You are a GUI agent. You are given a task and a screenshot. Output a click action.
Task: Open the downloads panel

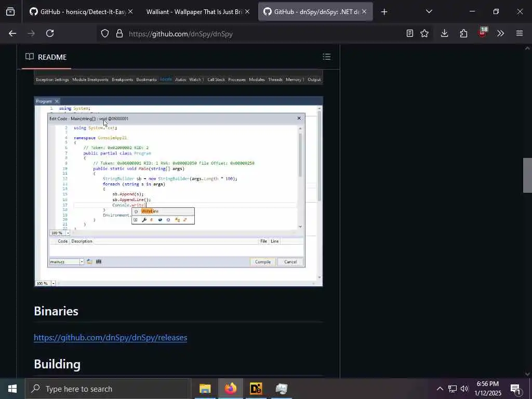click(x=445, y=33)
